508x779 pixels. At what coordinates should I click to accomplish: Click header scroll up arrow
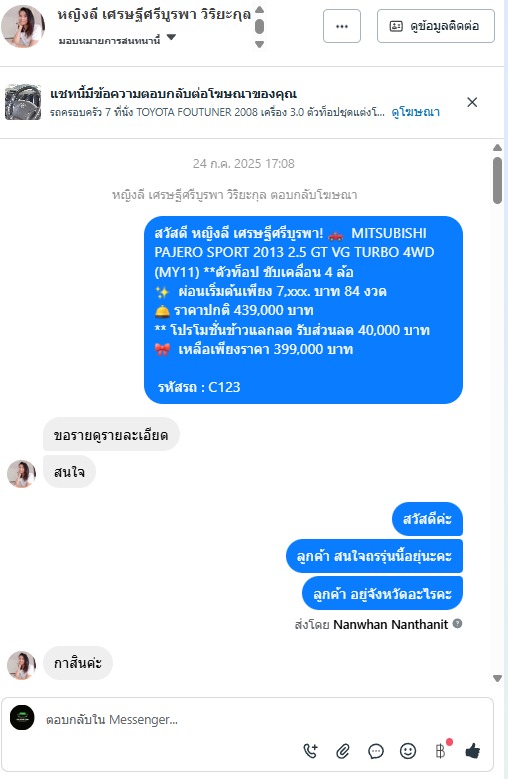[x=259, y=9]
